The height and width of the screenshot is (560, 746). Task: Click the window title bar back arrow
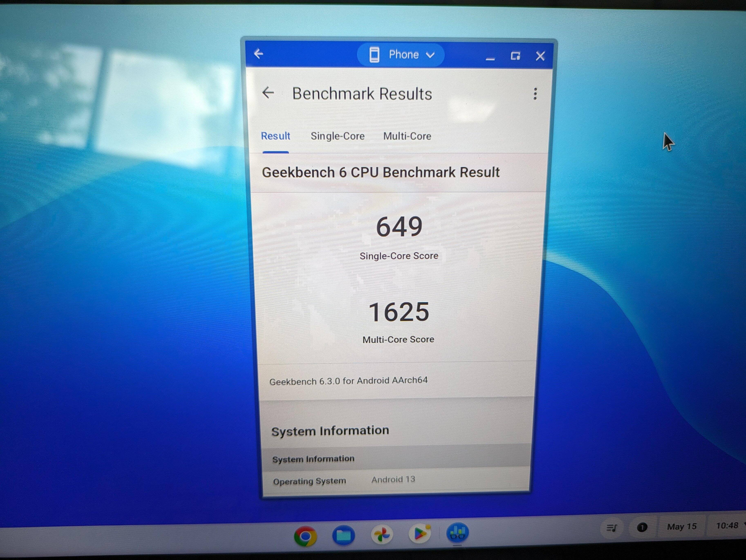[x=259, y=54]
